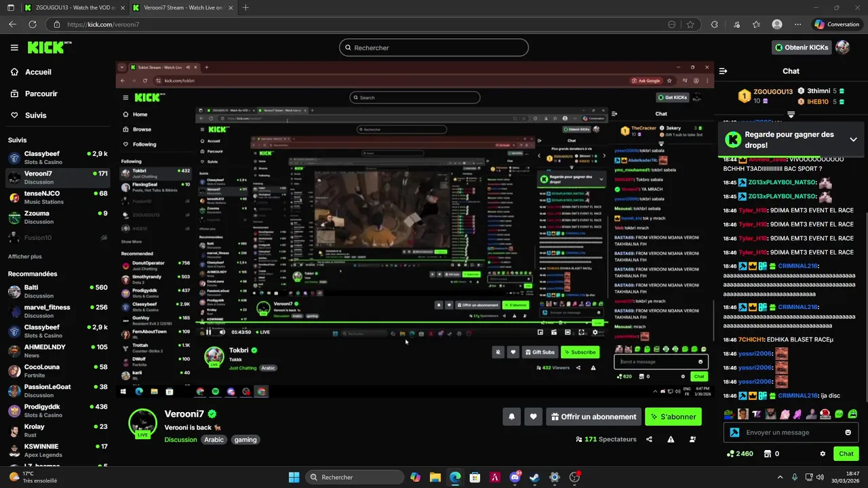Click the gaming tag
Screen dimensions: 868x488
(245, 439)
